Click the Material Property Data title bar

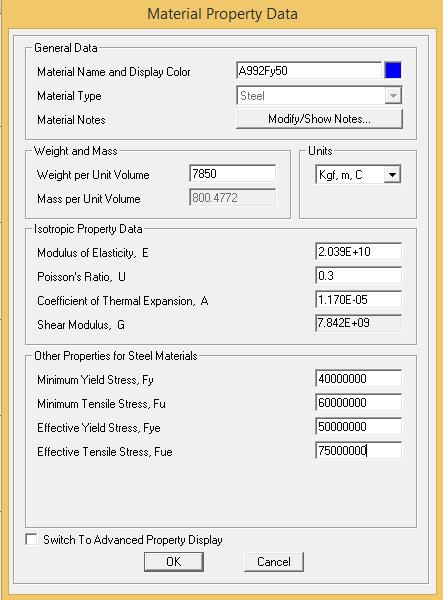pyautogui.click(x=222, y=14)
